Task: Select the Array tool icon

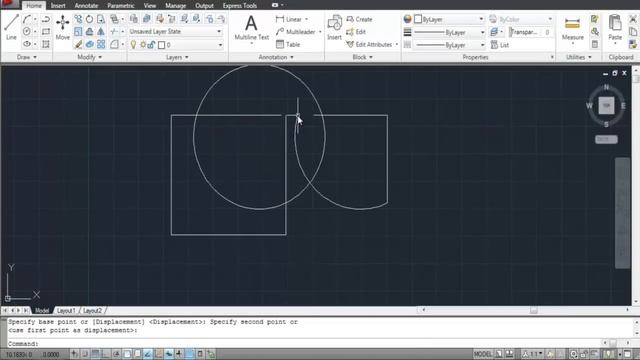Action: (101, 44)
